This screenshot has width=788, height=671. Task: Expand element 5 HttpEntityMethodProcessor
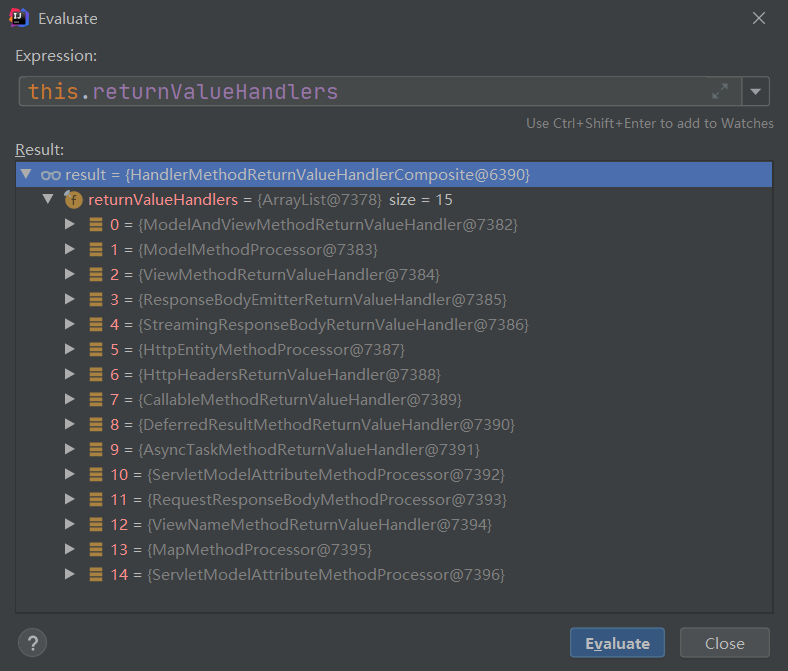(x=70, y=349)
